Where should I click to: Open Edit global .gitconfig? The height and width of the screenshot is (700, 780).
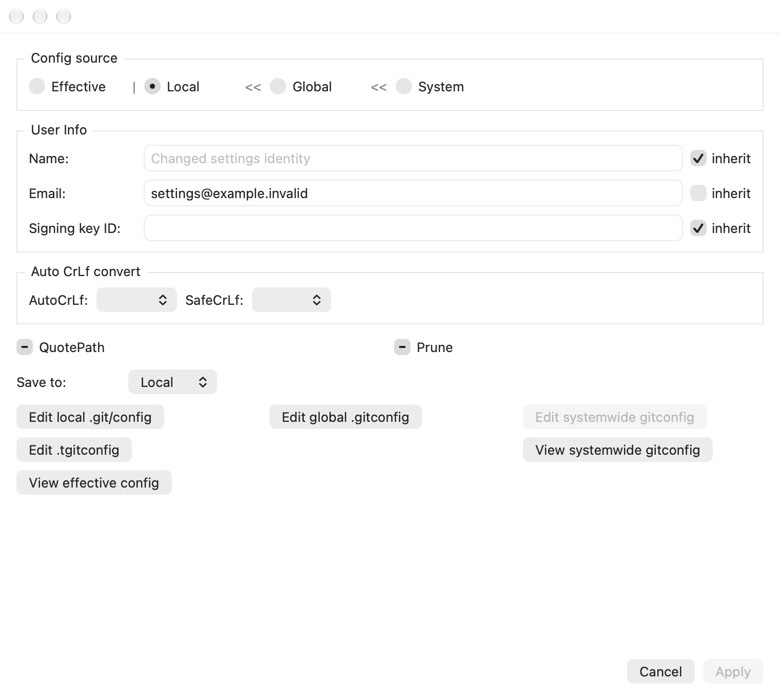coord(345,417)
